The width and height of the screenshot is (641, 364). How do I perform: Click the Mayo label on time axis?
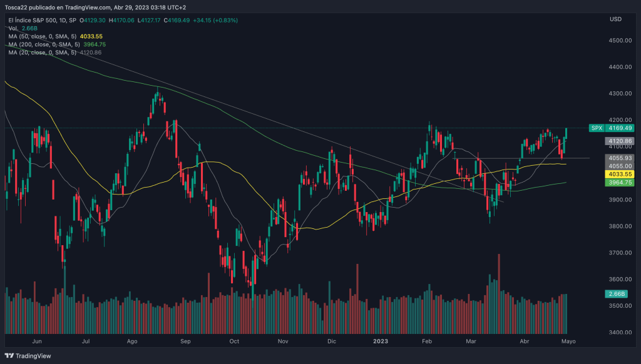[568, 341]
